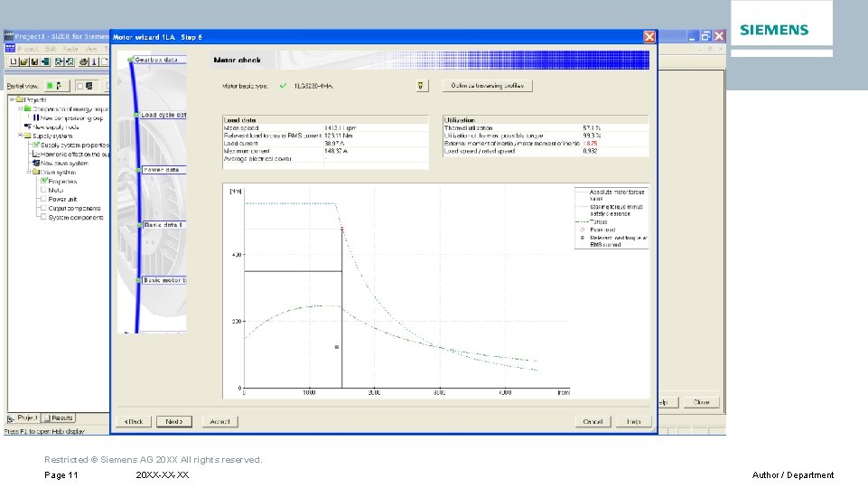Click the Info 'i' toolbar icon

point(94,61)
